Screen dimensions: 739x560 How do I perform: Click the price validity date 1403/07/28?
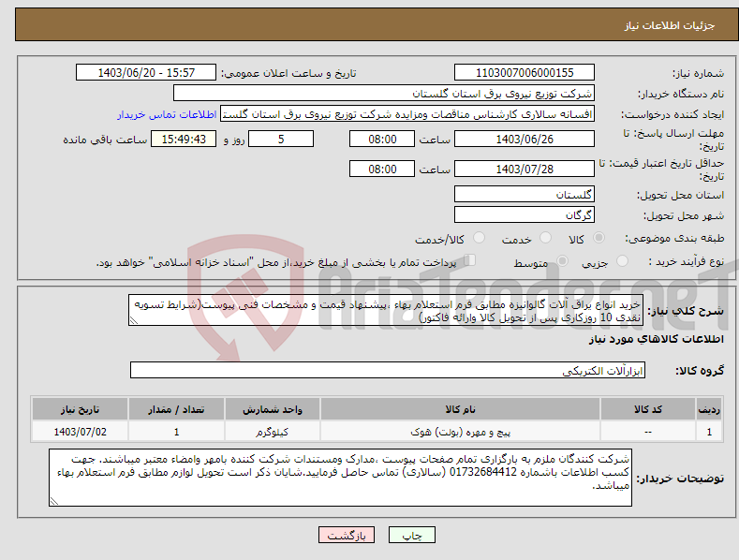[x=525, y=169]
